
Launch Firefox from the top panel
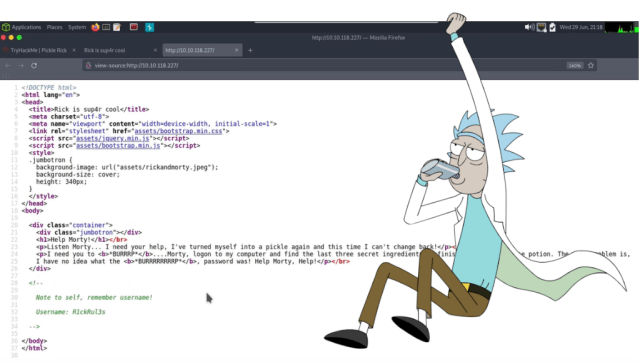[x=96, y=27]
